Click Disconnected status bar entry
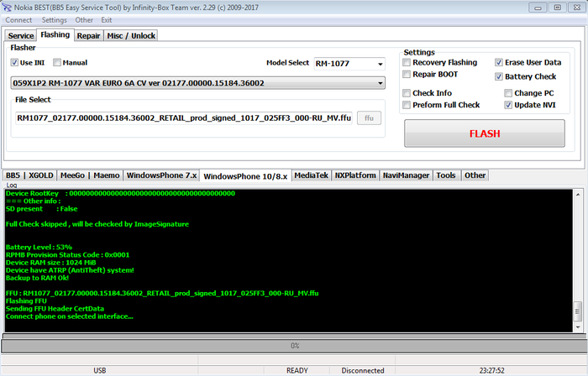Viewport: 588px width, 376px height. [x=363, y=370]
